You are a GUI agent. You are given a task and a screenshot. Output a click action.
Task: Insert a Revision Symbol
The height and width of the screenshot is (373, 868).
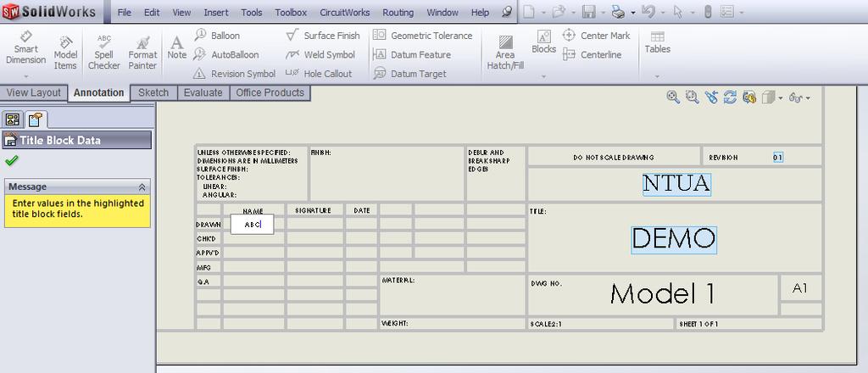tap(234, 74)
